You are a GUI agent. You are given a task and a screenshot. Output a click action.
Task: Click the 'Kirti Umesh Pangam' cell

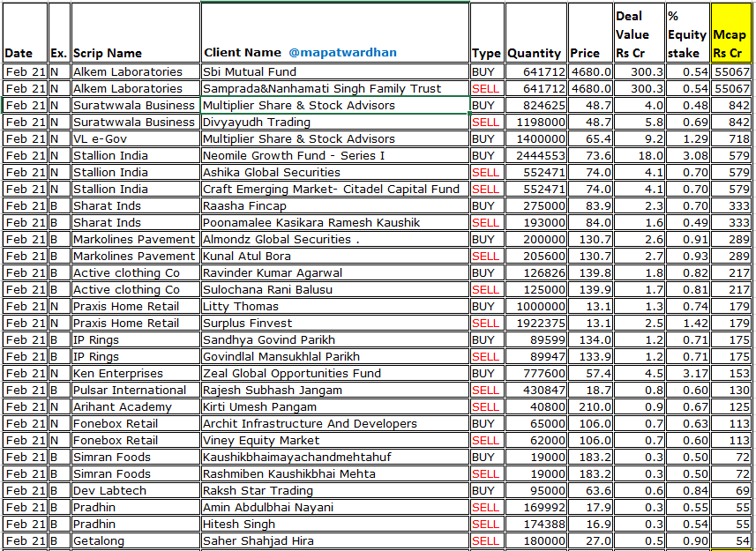pyautogui.click(x=335, y=407)
